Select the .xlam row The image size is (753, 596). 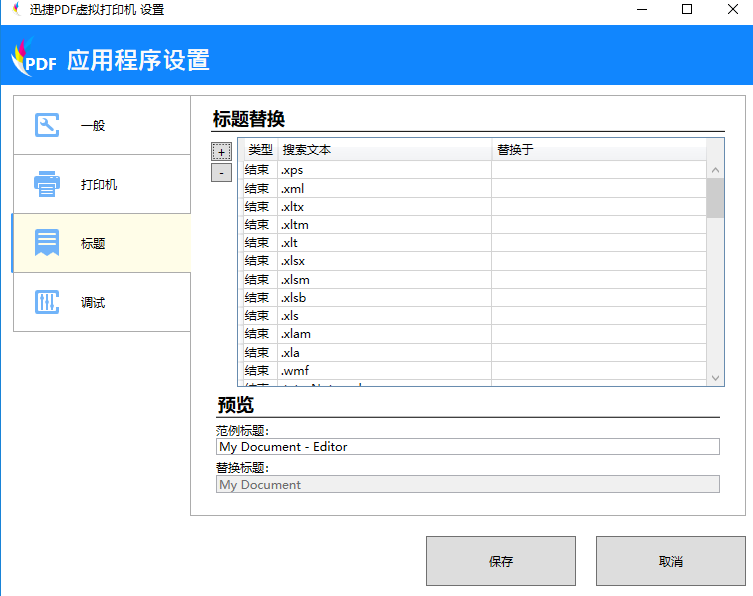tap(474, 334)
